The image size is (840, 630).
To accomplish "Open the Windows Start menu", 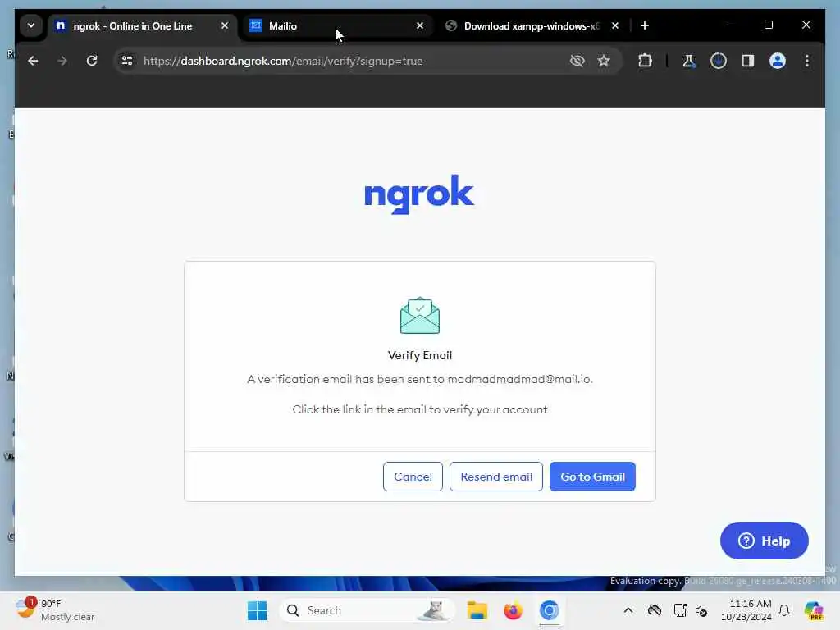I will pos(257,610).
